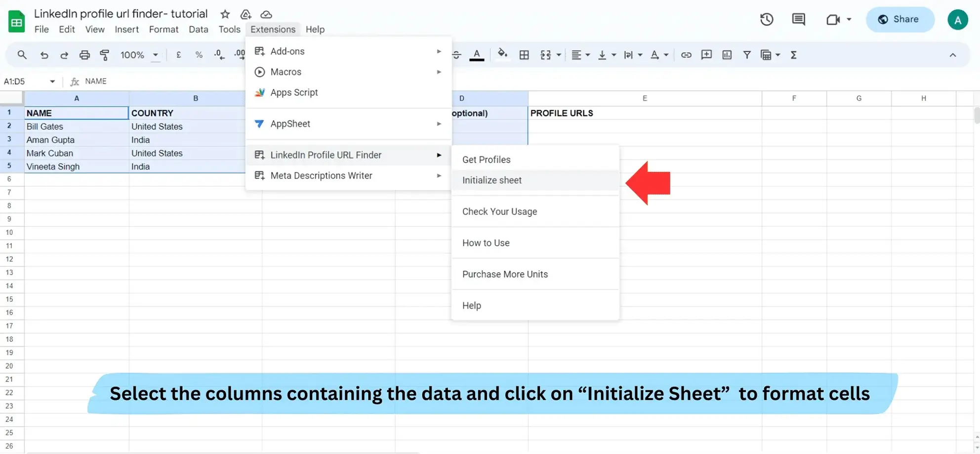Select the cell containing Bill Gates
Viewport: 980px width, 454px height.
pos(77,126)
